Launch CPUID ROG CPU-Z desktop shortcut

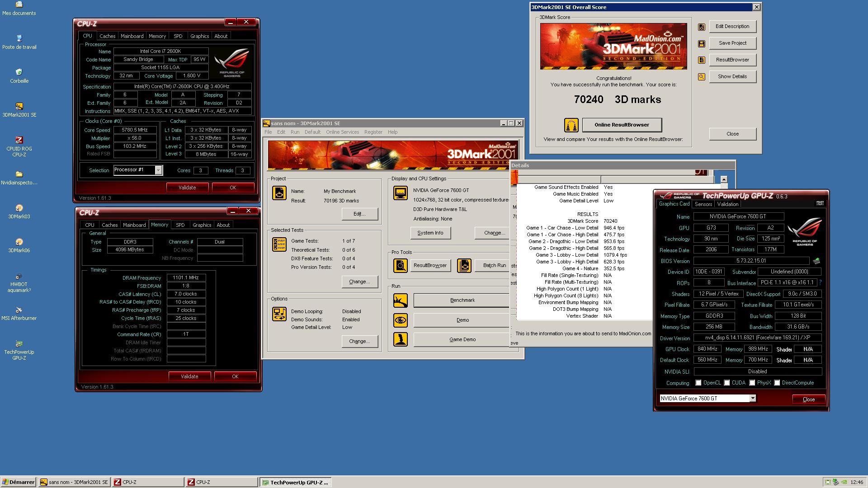(x=19, y=146)
